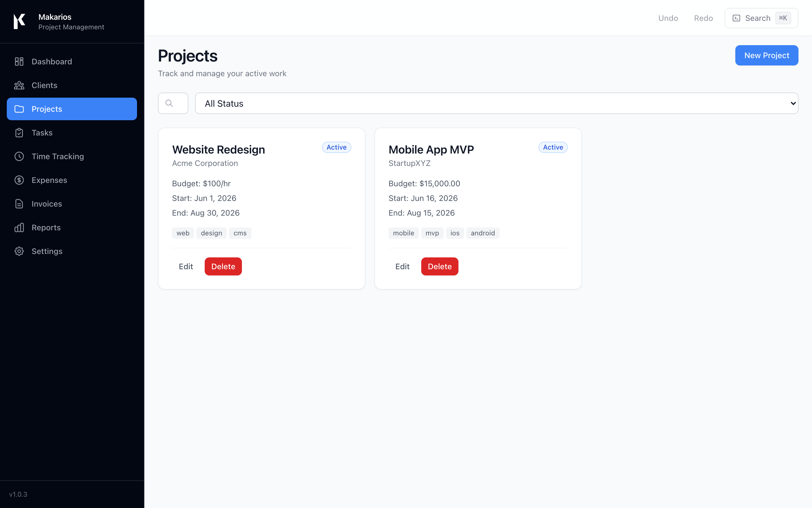Click the design tag
Image resolution: width=812 pixels, height=508 pixels.
[x=211, y=233]
